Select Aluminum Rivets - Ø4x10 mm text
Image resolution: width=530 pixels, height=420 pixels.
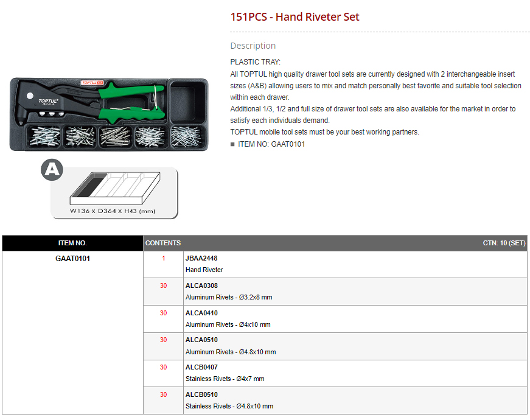tap(228, 324)
